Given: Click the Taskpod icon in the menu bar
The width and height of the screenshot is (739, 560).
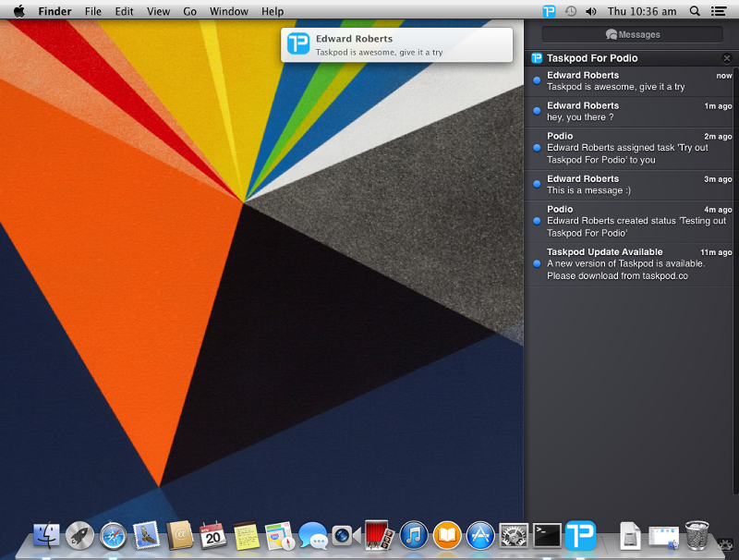Looking at the screenshot, I should pyautogui.click(x=550, y=11).
